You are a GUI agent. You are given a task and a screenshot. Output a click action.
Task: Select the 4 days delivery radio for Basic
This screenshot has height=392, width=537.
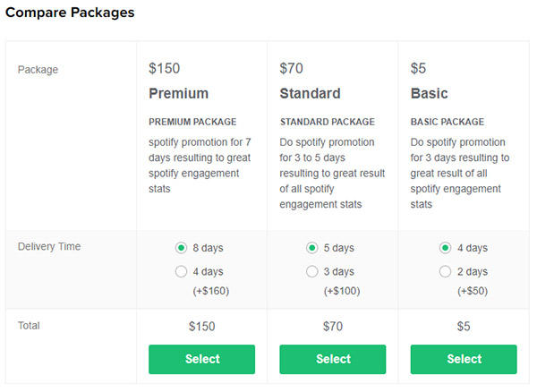pyautogui.click(x=445, y=248)
